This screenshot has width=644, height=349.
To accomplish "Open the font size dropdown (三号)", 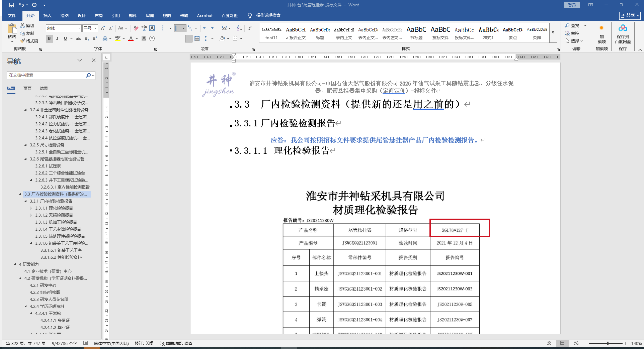I will (95, 28).
